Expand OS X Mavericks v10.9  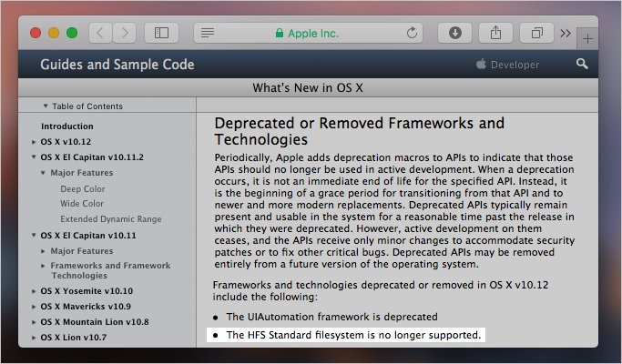pos(34,307)
